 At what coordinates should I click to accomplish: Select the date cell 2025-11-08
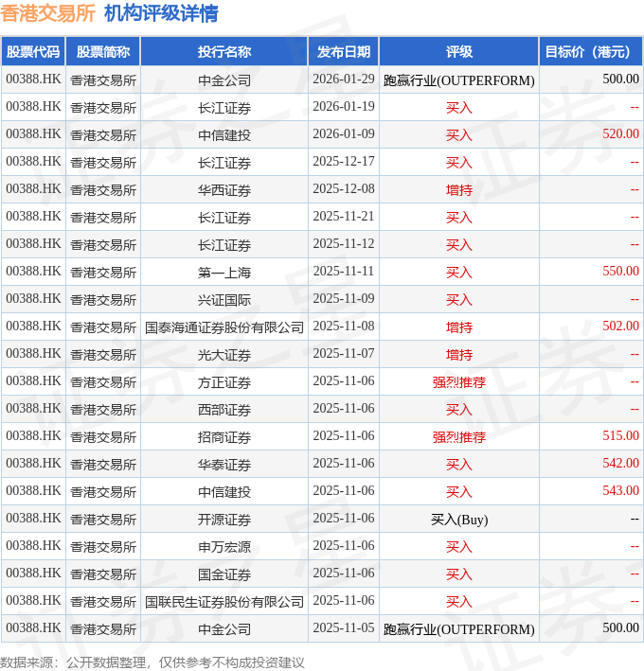[344, 327]
